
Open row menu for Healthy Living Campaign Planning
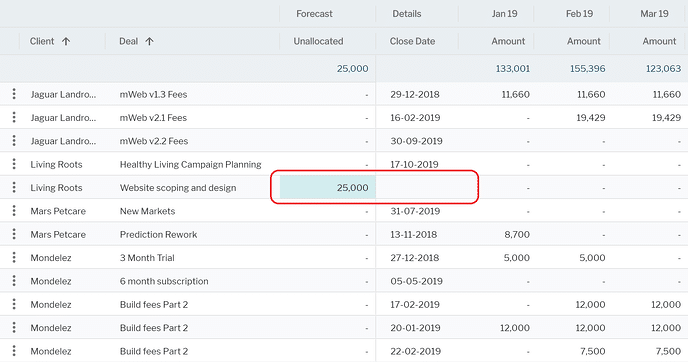(14, 164)
